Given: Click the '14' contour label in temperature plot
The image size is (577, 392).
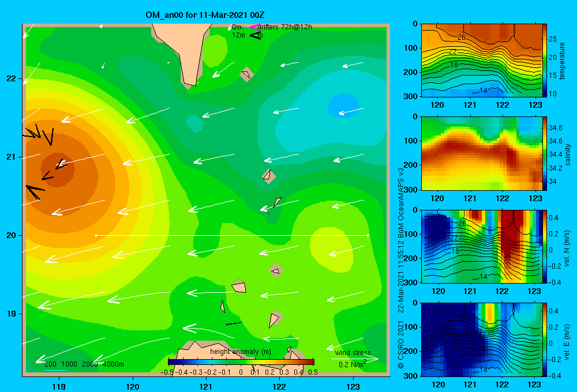Looking at the screenshot, I should click(x=484, y=90).
